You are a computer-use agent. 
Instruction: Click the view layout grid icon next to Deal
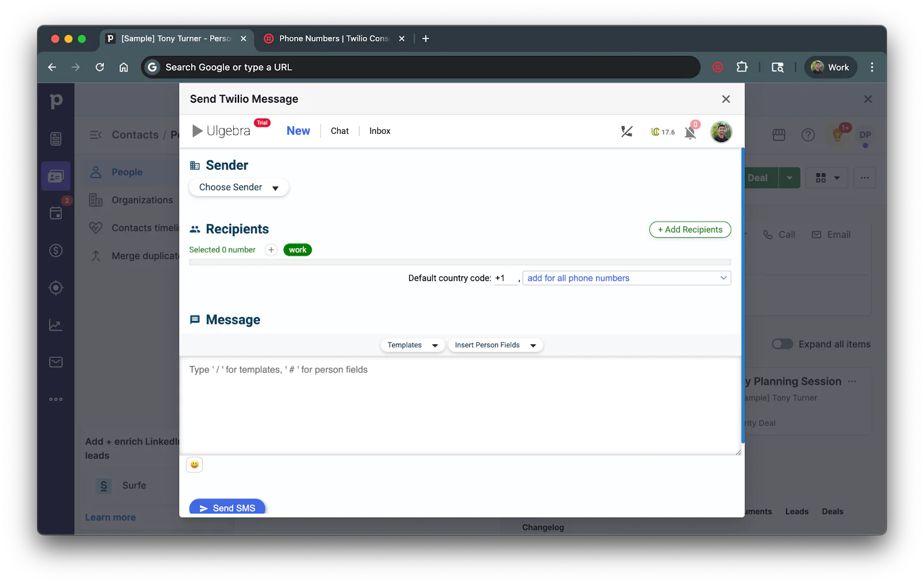pos(826,178)
